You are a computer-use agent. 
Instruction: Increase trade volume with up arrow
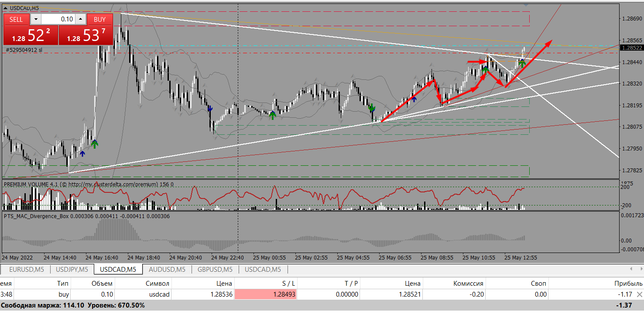(81, 19)
